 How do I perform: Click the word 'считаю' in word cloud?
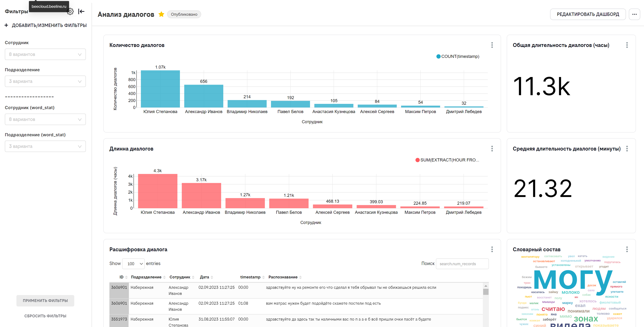pos(553,309)
